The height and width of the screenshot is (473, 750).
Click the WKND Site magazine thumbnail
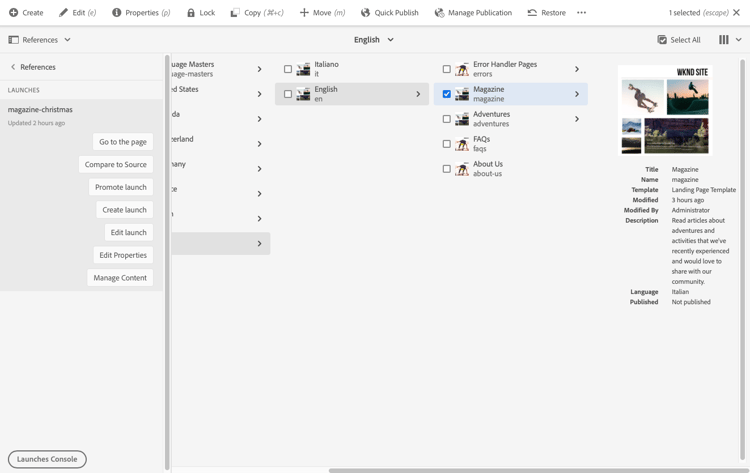pos(665,110)
